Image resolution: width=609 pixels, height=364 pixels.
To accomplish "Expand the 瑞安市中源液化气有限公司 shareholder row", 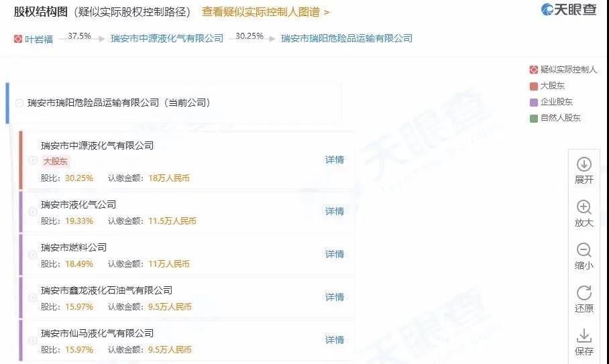I will pyautogui.click(x=33, y=160).
